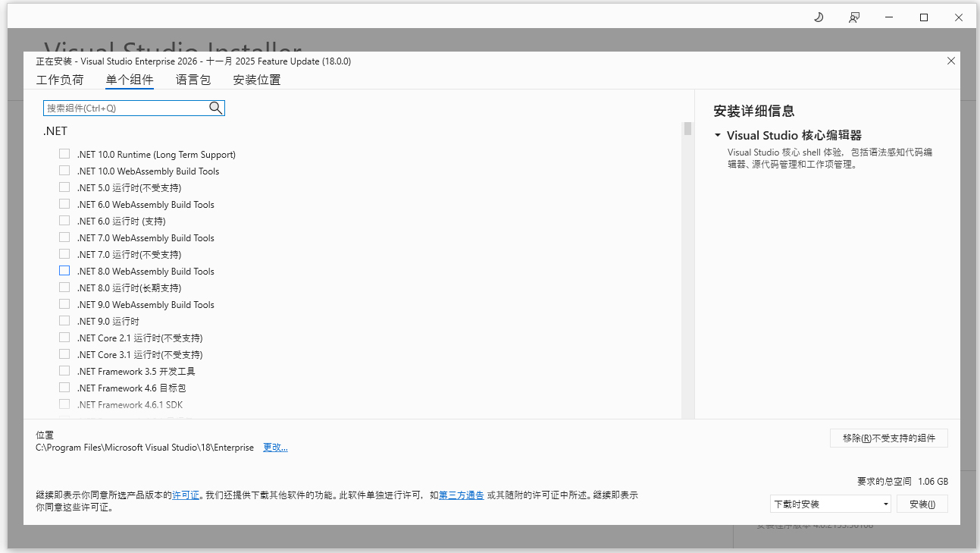
Task: Toggle .NET 7.0 WebAssembly Build Tools checkbox
Action: click(x=64, y=237)
